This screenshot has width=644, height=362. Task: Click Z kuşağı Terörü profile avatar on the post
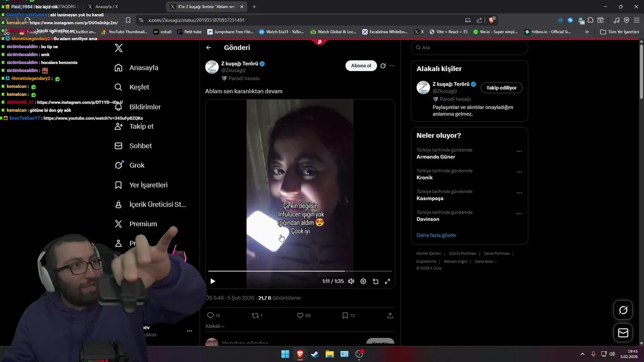[x=212, y=67]
